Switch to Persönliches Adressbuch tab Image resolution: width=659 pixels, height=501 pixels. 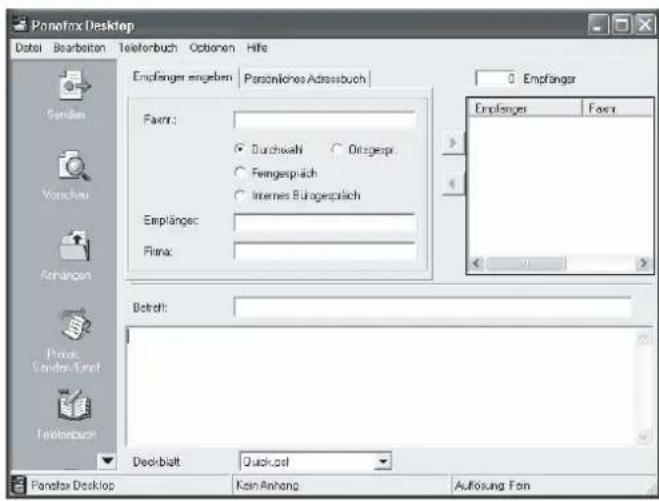[305, 79]
